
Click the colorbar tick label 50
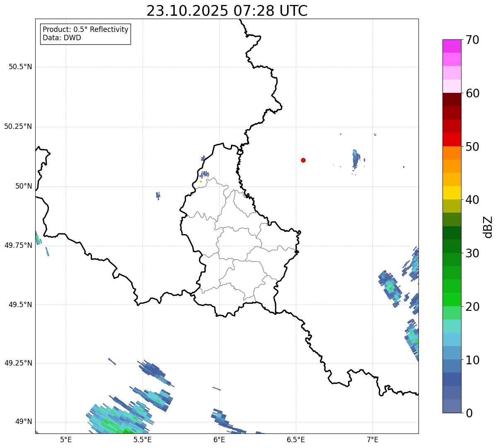point(472,147)
